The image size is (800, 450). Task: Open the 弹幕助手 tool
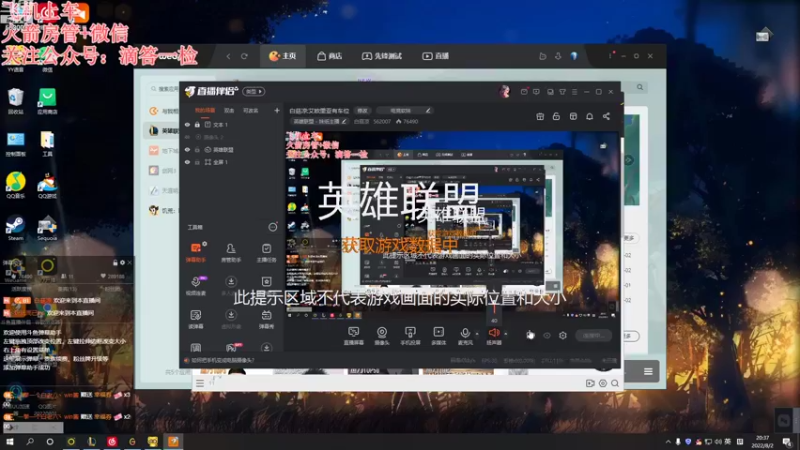pyautogui.click(x=196, y=252)
